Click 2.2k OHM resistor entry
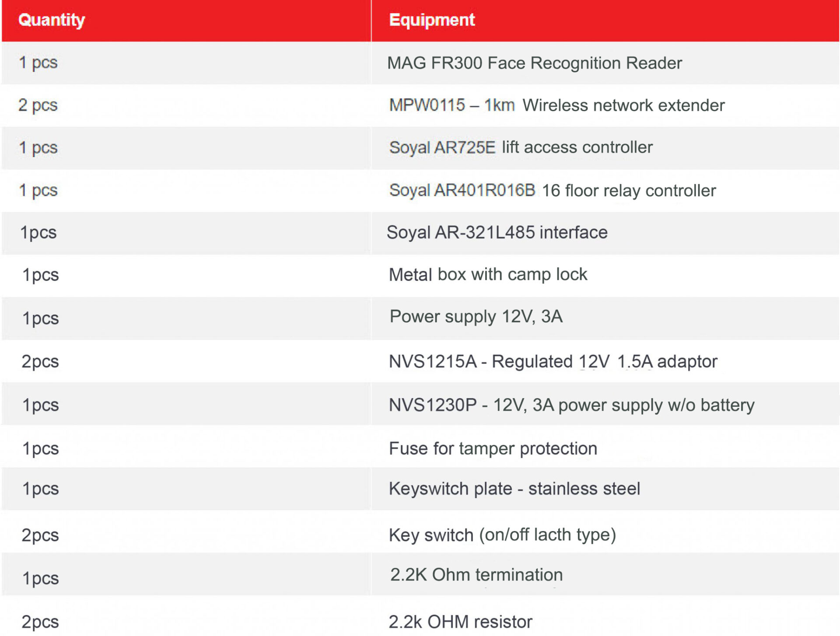This screenshot has width=840, height=636. [461, 622]
